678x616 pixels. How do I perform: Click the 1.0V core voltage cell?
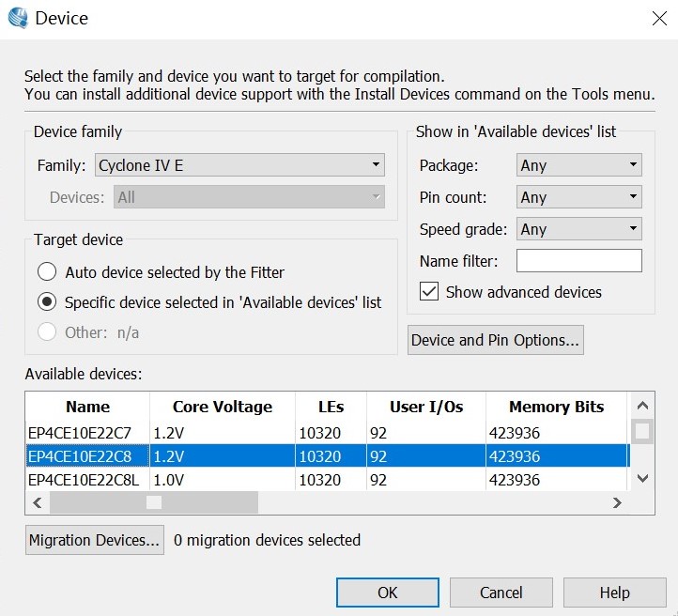[x=223, y=480]
